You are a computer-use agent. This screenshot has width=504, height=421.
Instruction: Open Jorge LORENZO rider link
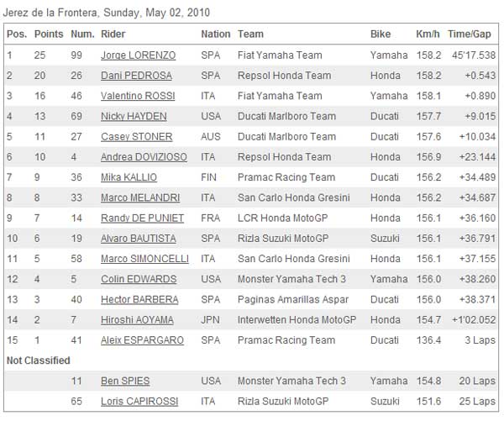[x=139, y=55]
